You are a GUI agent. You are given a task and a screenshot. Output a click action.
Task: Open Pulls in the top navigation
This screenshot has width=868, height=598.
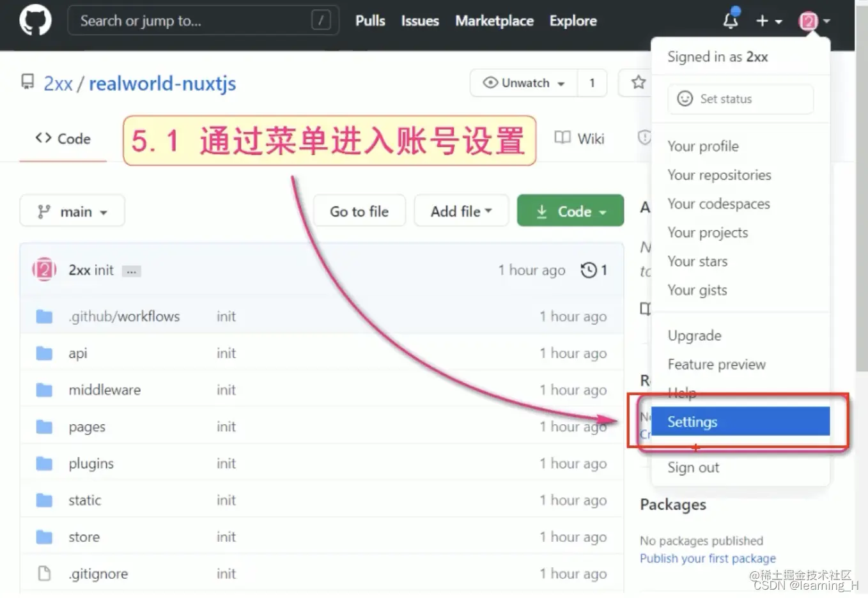(370, 21)
